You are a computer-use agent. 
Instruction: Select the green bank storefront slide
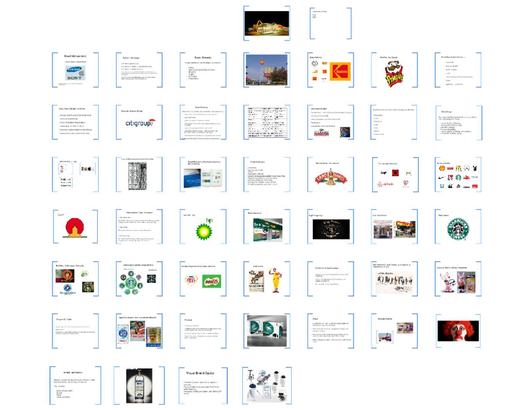[x=267, y=227]
